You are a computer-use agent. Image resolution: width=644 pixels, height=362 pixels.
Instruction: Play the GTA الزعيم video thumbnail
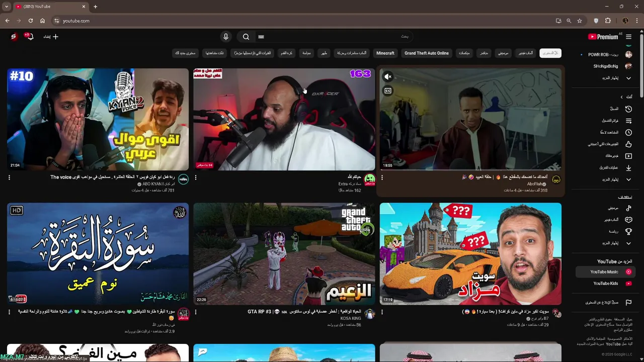click(284, 254)
